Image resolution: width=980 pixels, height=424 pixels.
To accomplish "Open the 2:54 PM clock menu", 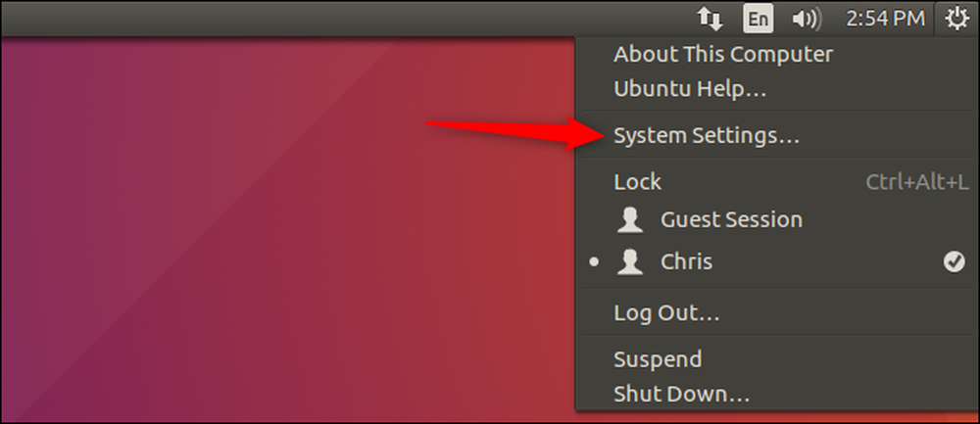I will coord(886,19).
